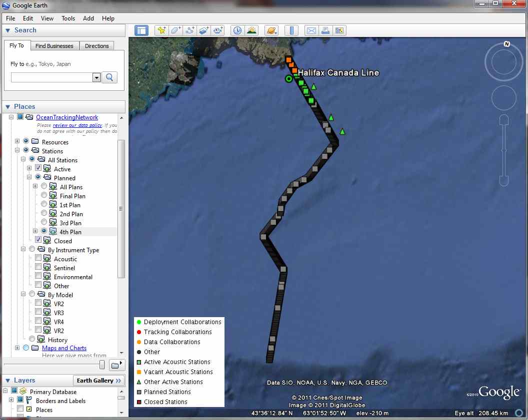Screen dimensions: 528x420
Task: Select the History radio button
Action: (32, 339)
